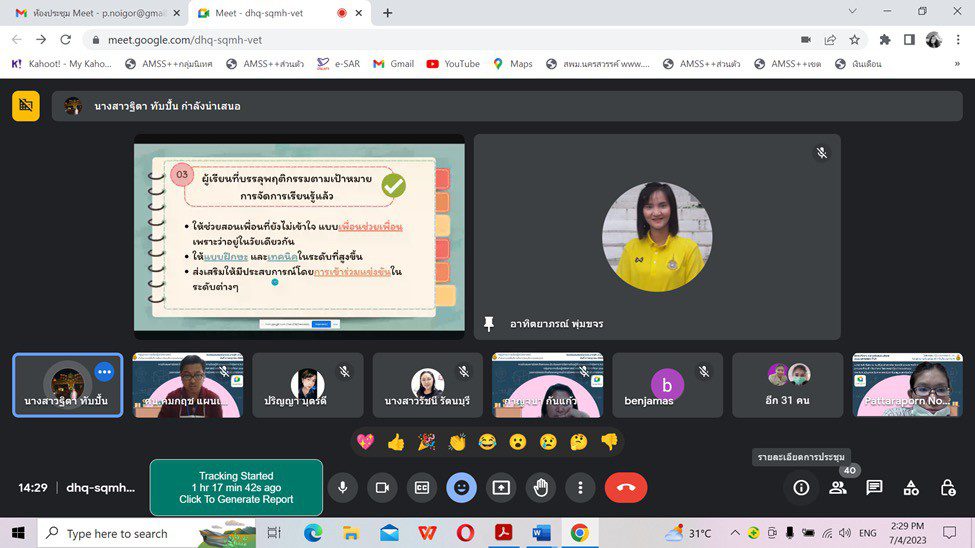Open Chrome three-dot menu
This screenshot has height=548, width=975.
coord(958,40)
